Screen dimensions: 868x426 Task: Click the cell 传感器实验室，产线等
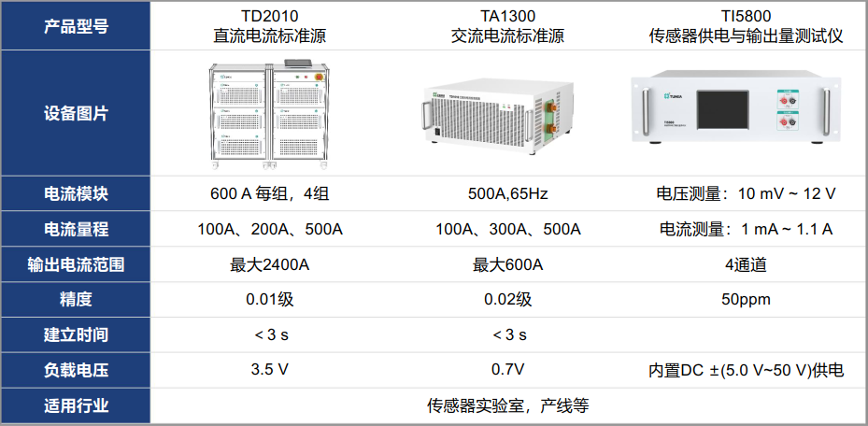click(x=507, y=406)
